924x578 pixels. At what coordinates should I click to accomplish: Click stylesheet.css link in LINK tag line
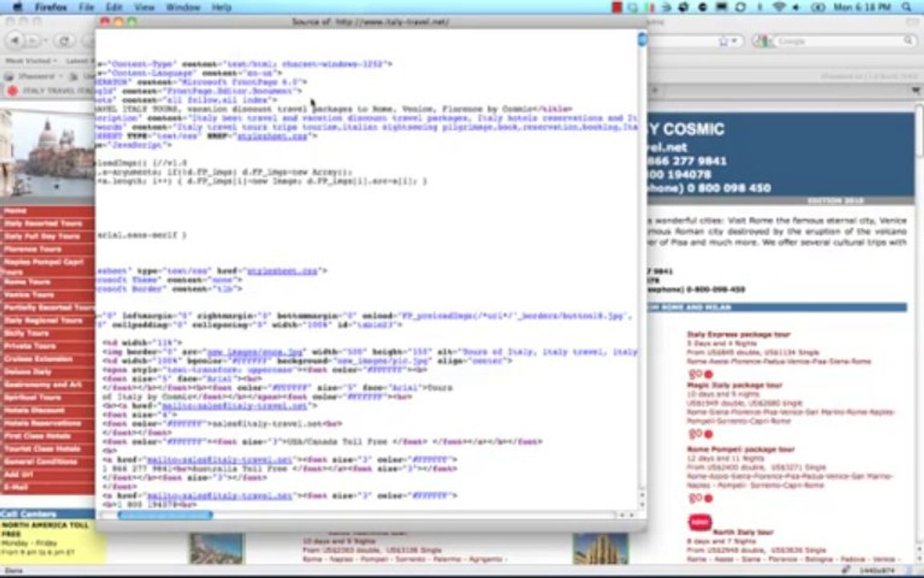tap(272, 136)
